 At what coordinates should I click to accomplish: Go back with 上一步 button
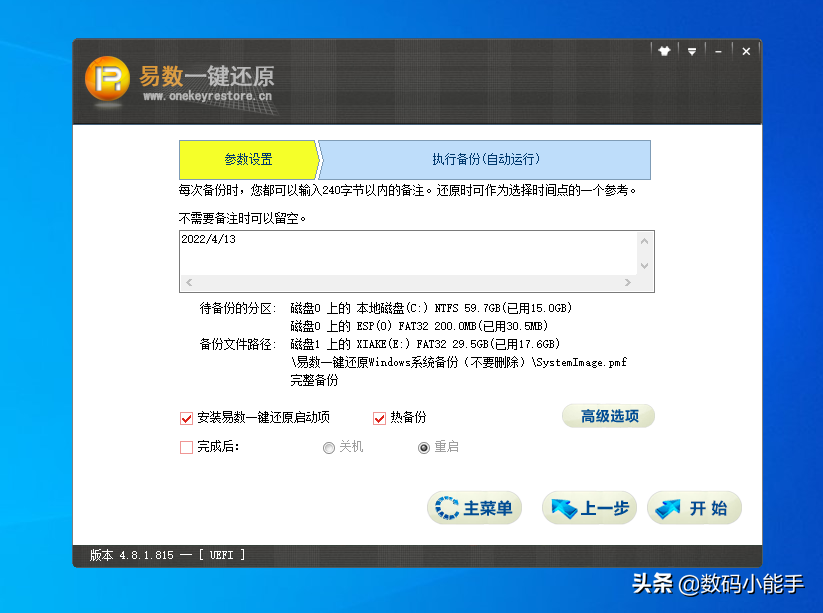pos(589,508)
